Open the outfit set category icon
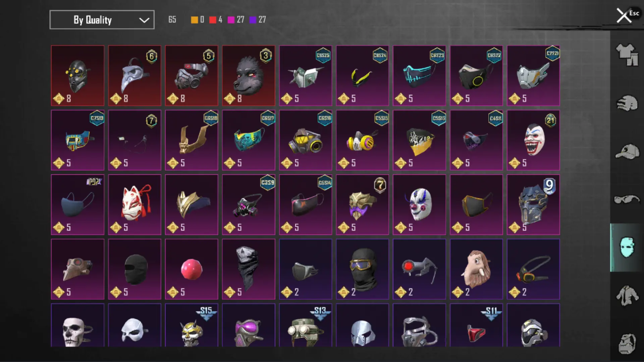 tap(627, 55)
